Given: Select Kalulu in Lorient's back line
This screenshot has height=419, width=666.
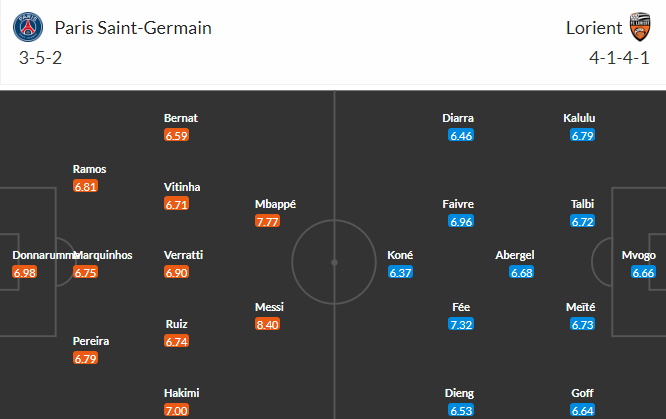Looking at the screenshot, I should 579,118.
